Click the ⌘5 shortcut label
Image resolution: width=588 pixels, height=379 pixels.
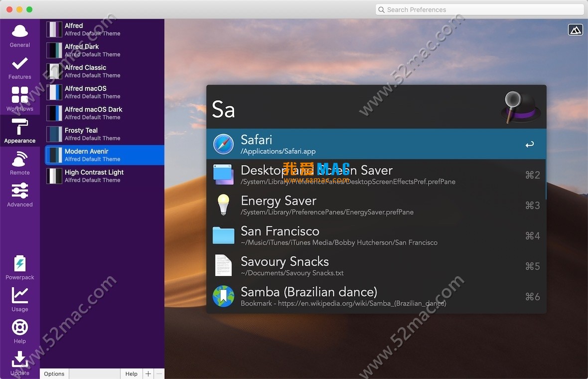[x=533, y=266]
